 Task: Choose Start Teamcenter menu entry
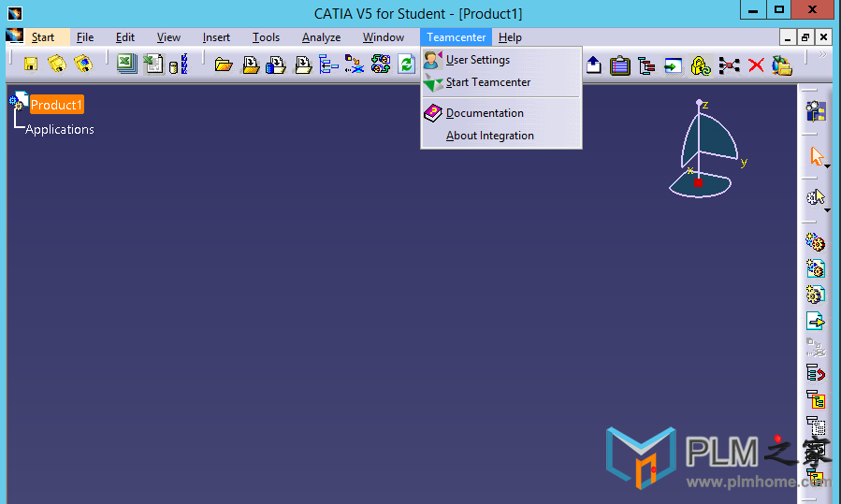(501, 82)
